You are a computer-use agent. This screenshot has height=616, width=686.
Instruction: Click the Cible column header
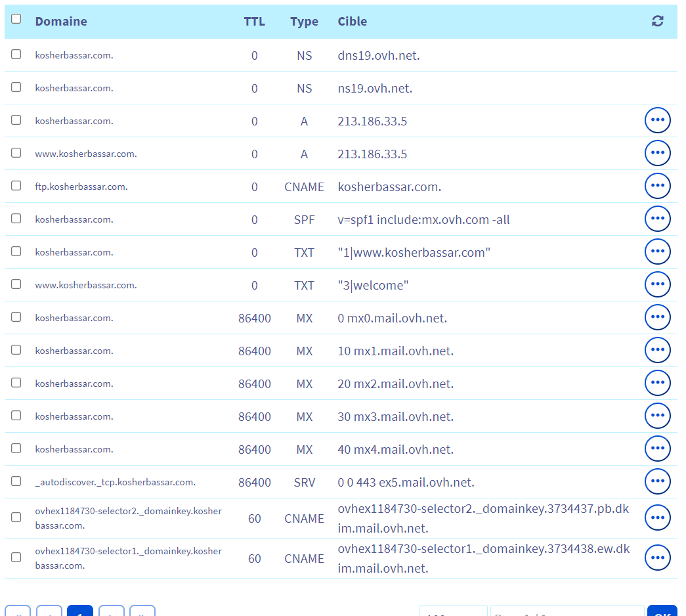pos(353,22)
